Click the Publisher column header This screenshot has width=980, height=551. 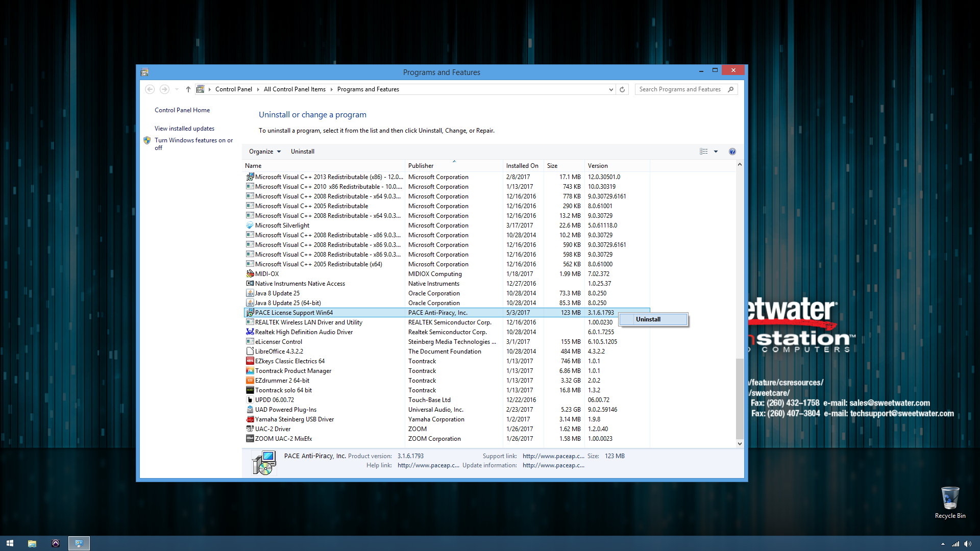pos(421,165)
